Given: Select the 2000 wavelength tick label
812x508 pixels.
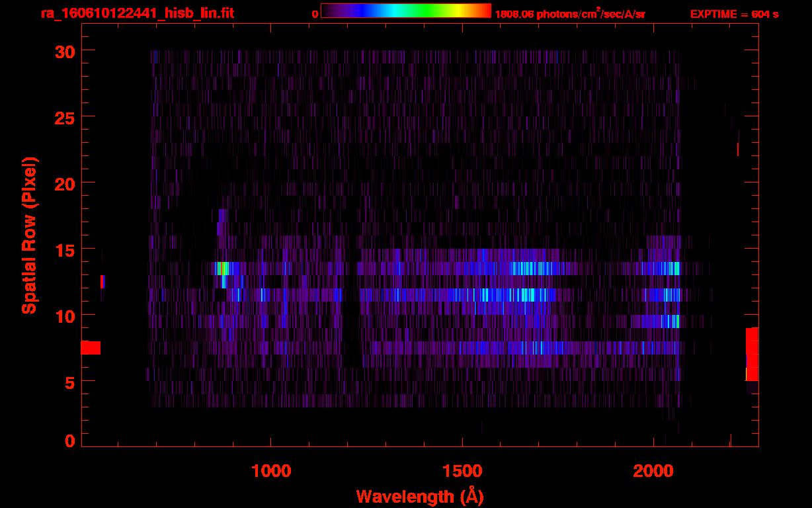Looking at the screenshot, I should tap(653, 471).
